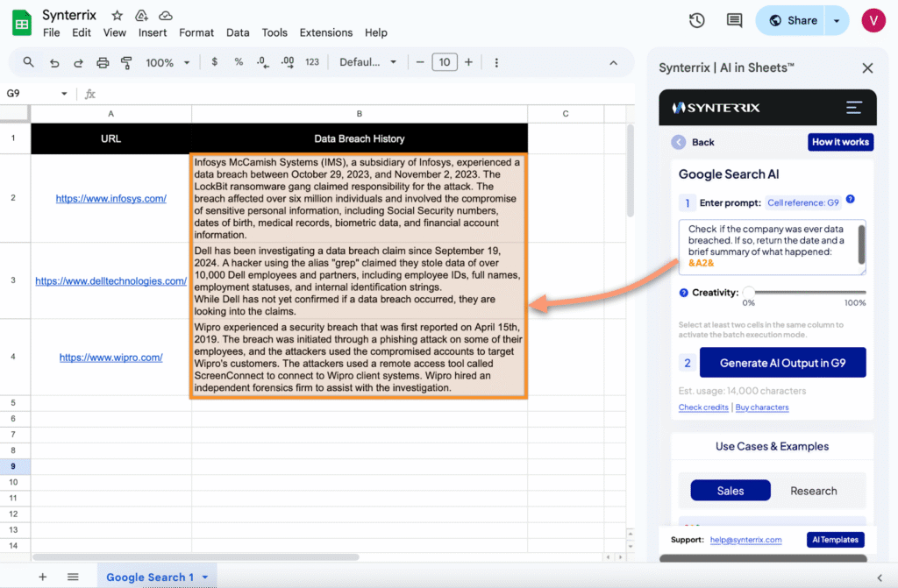Viewport: 898px width, 588px height.
Task: Select the Sales use case tab
Action: point(731,491)
